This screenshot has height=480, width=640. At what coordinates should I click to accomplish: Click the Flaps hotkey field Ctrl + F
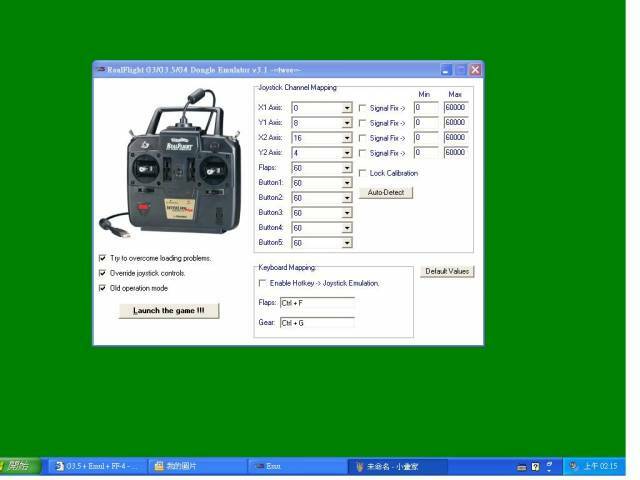click(x=317, y=303)
